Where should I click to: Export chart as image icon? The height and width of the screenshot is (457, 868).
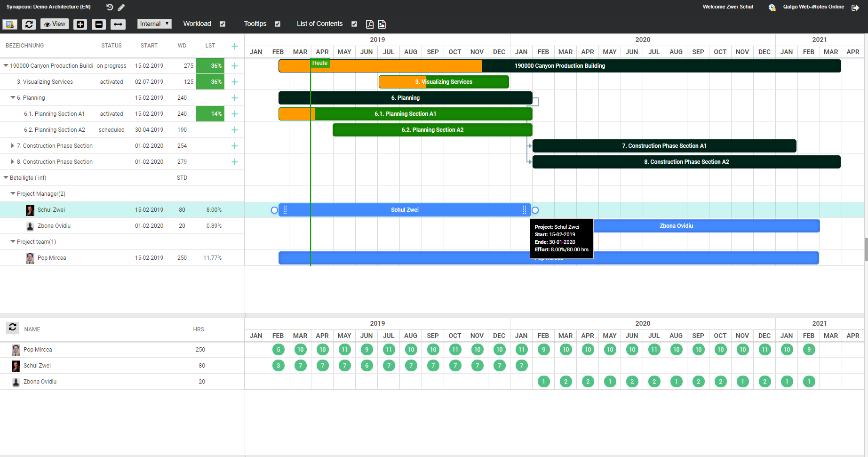click(382, 24)
